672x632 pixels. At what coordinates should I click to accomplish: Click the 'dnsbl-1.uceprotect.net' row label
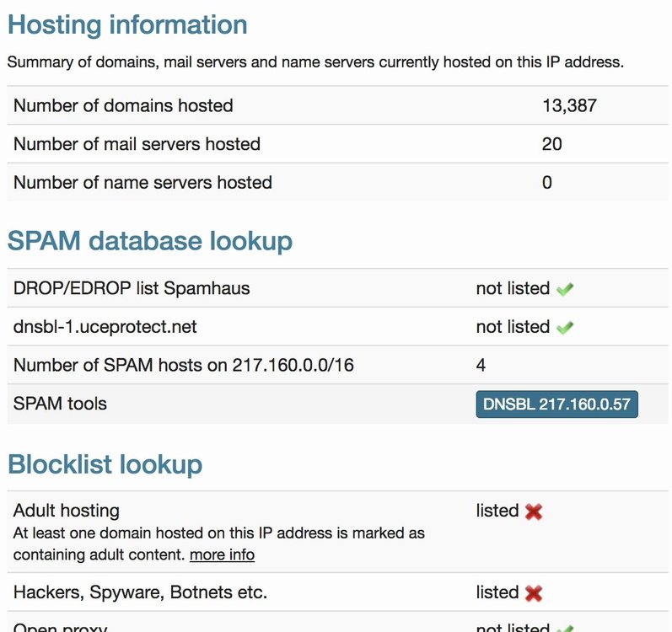pos(105,327)
